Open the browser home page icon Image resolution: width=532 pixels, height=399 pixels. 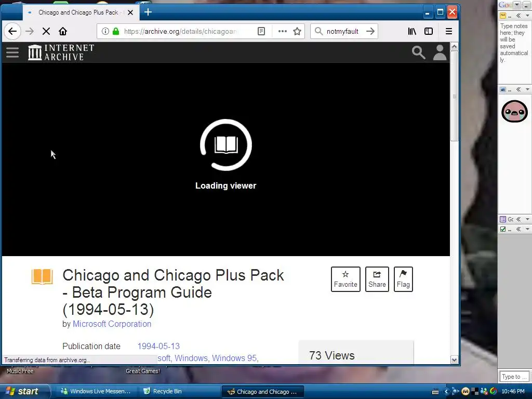63,31
